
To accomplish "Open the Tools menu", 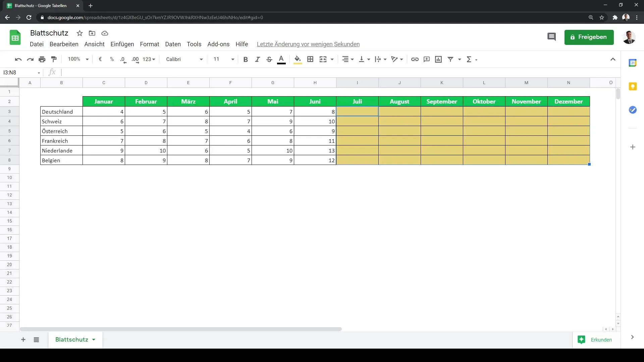I will [x=194, y=44].
